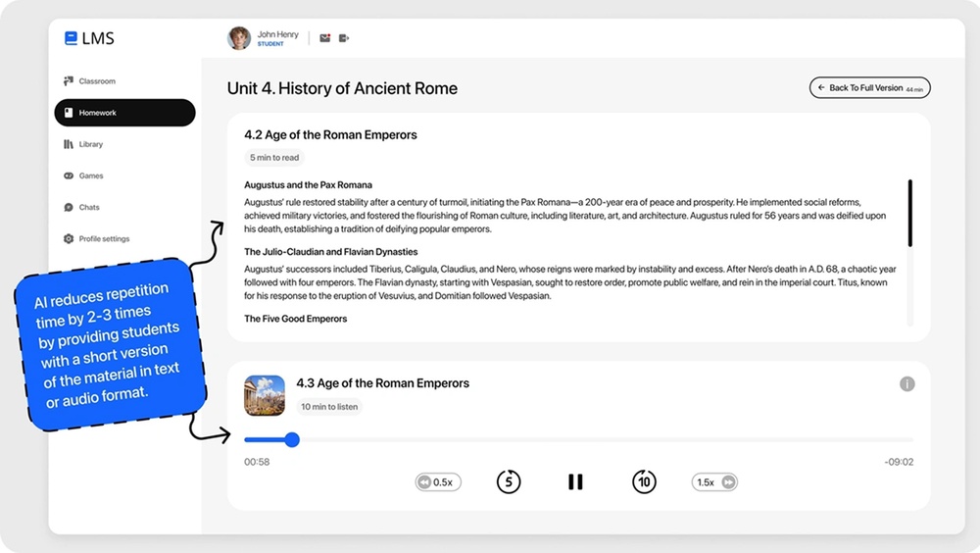Click John Henry's profile avatar
This screenshot has height=553, width=980.
(239, 38)
